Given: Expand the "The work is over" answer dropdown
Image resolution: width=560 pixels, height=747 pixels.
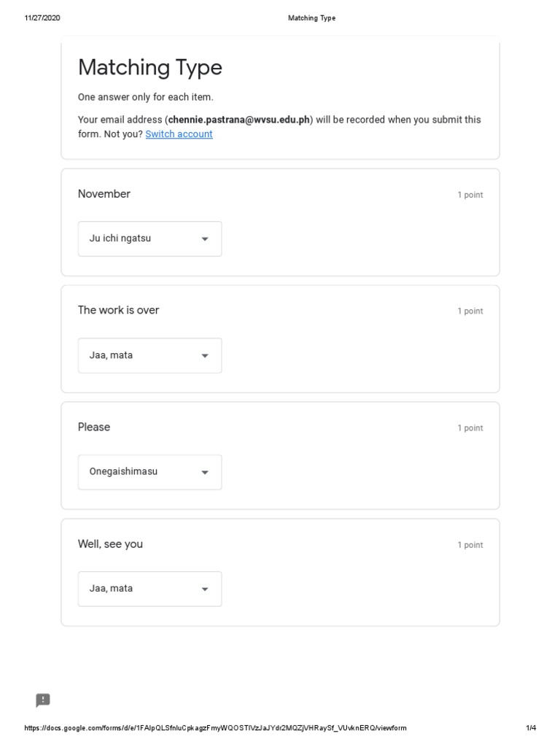Looking at the screenshot, I should pos(149,355).
